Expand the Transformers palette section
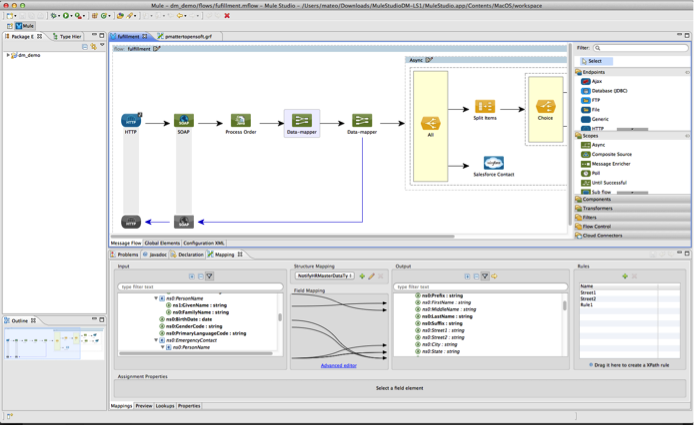This screenshot has width=694, height=426. point(632,208)
